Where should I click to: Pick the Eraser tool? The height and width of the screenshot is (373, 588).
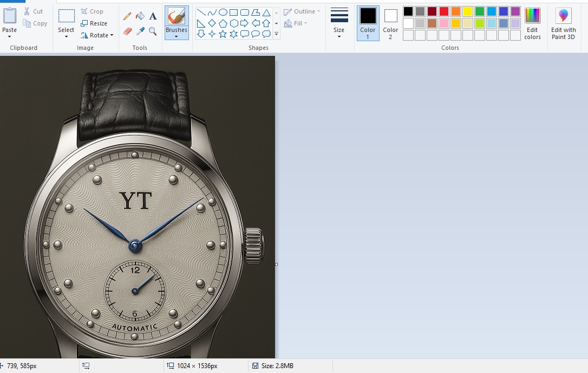127,31
